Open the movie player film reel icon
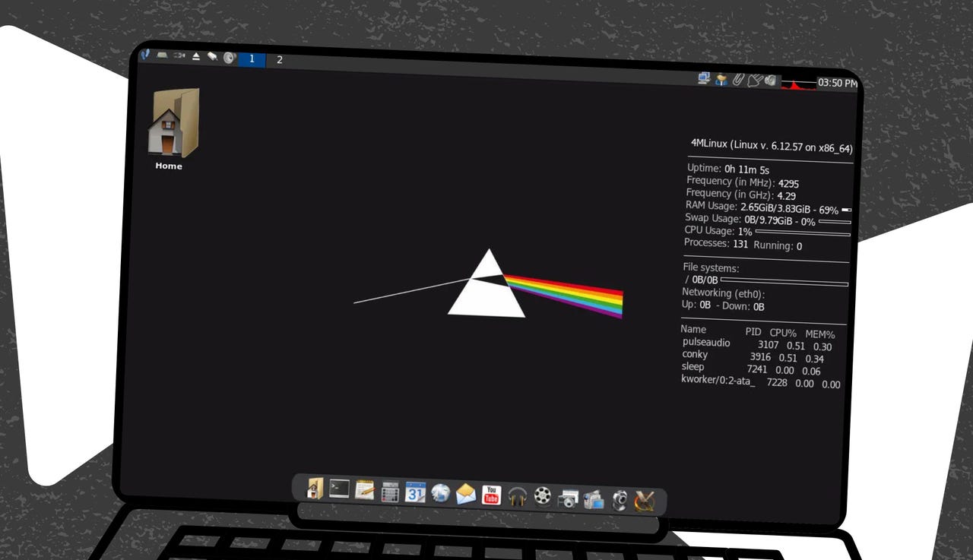The width and height of the screenshot is (973, 560). point(541,495)
